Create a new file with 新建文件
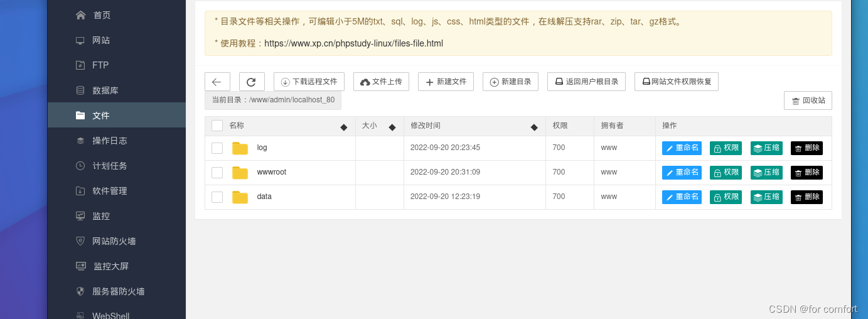Viewport: 868px width, 319px height. click(x=446, y=82)
